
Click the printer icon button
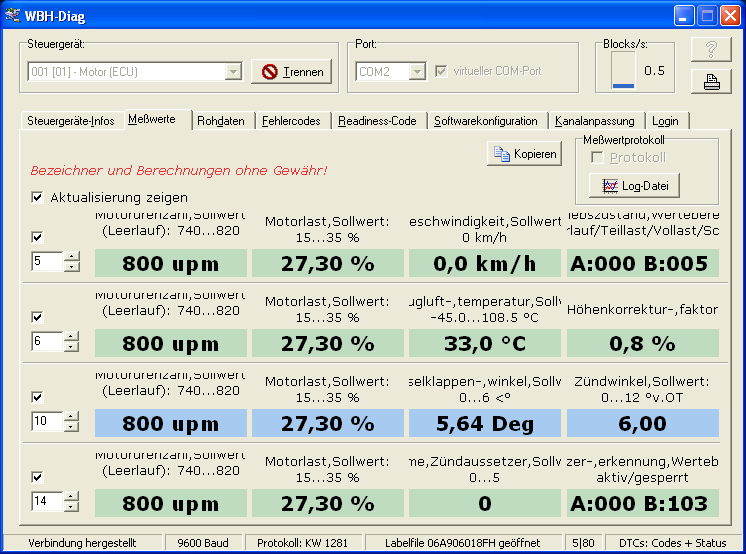click(711, 83)
